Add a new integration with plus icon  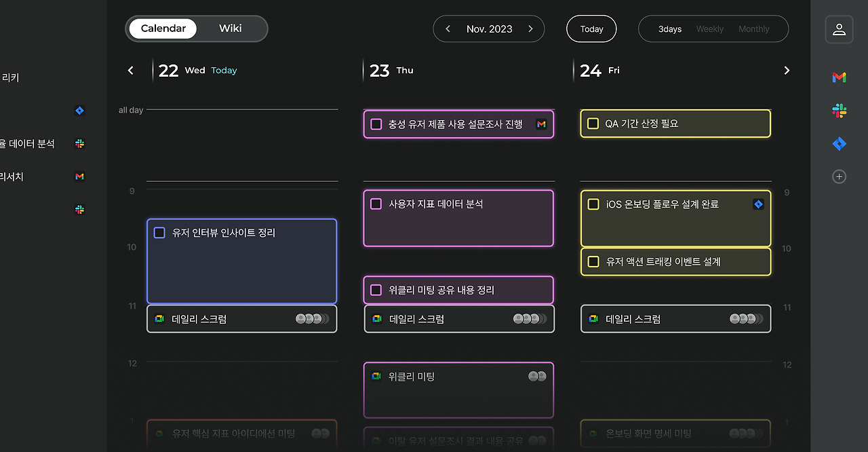(x=839, y=176)
